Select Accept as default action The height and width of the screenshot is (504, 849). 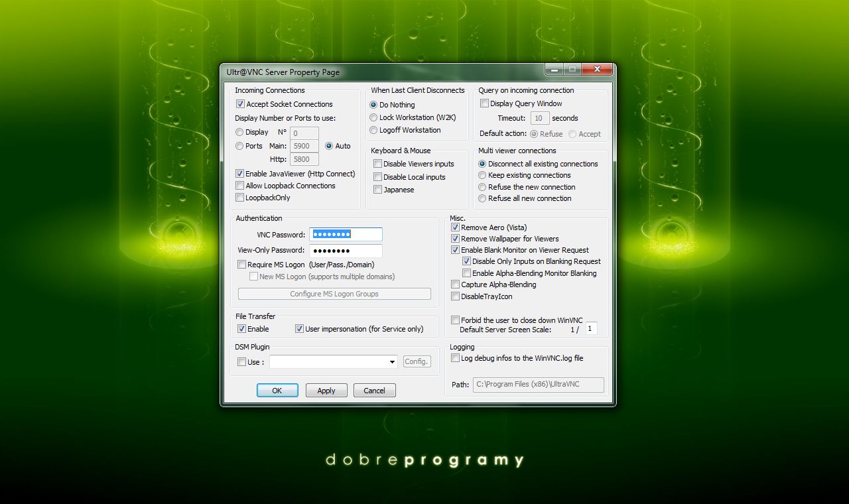[x=572, y=134]
